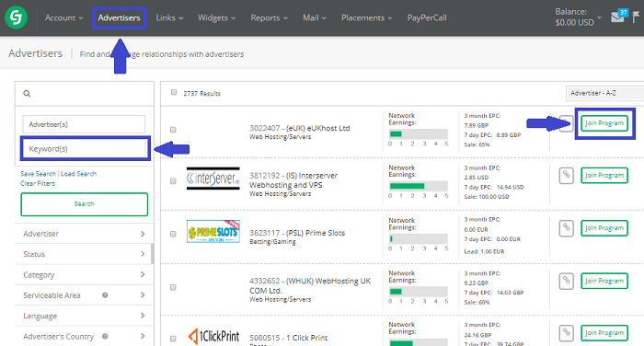644x346 pixels.
Task: Click the Serviceable Area help icon
Action: pos(105,295)
